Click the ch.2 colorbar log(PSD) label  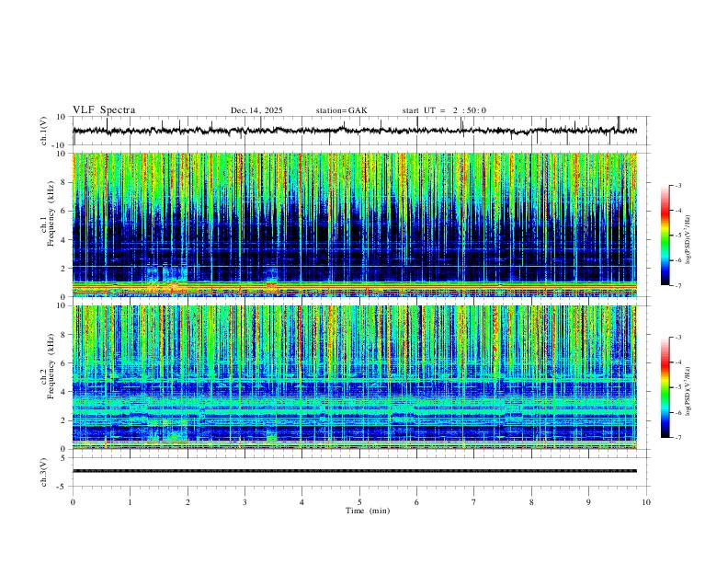(688, 391)
